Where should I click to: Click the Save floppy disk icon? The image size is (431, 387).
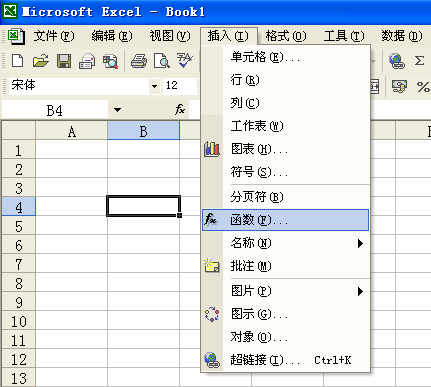[64, 61]
